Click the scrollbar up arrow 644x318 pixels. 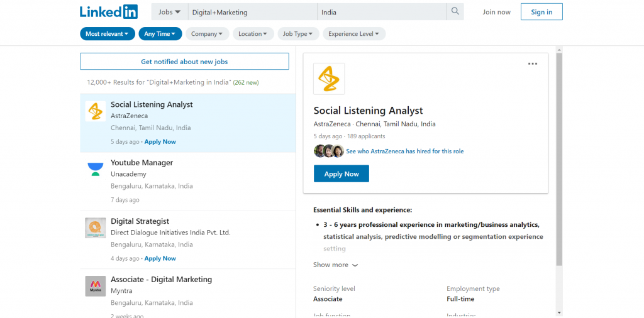tap(559, 50)
